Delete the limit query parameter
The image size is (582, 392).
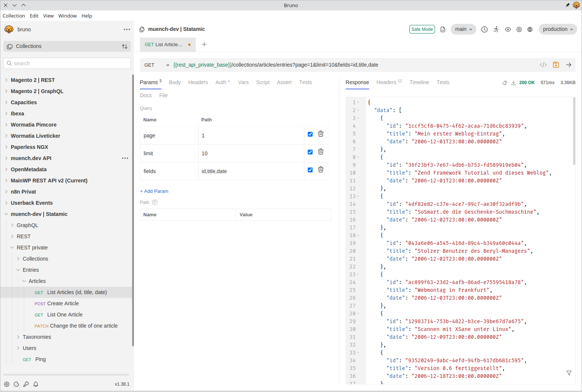[x=321, y=152]
